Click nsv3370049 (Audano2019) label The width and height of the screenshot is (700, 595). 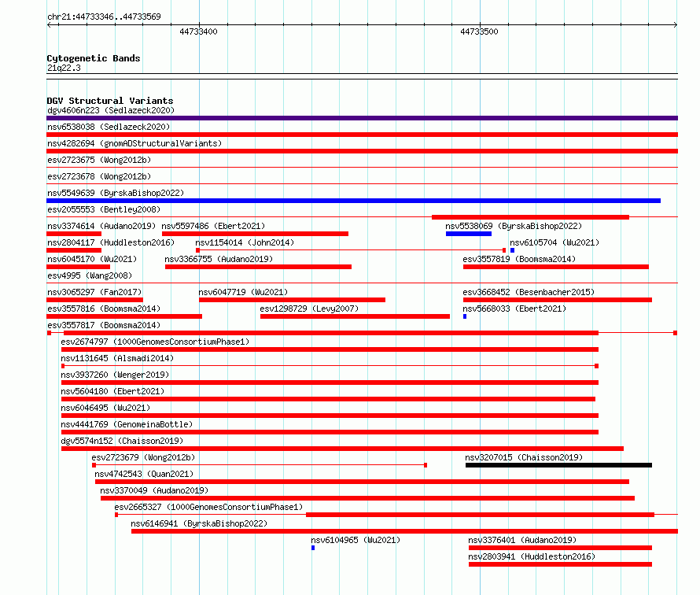click(154, 490)
